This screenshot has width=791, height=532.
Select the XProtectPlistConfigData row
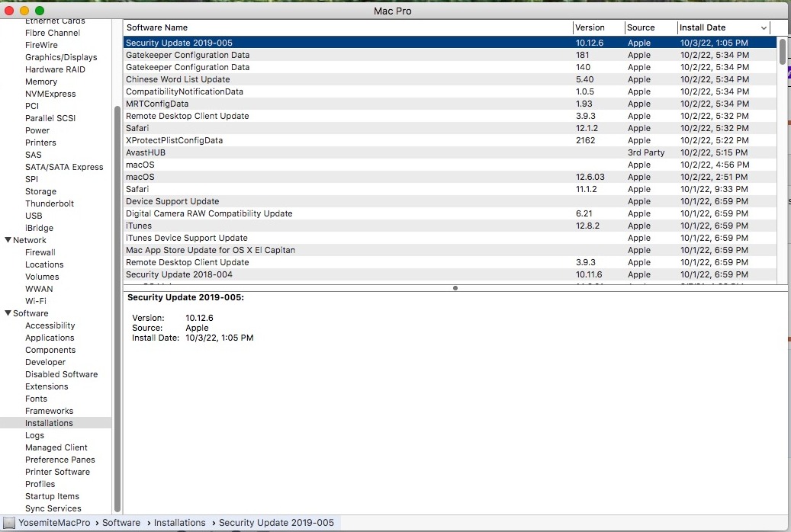(x=450, y=140)
